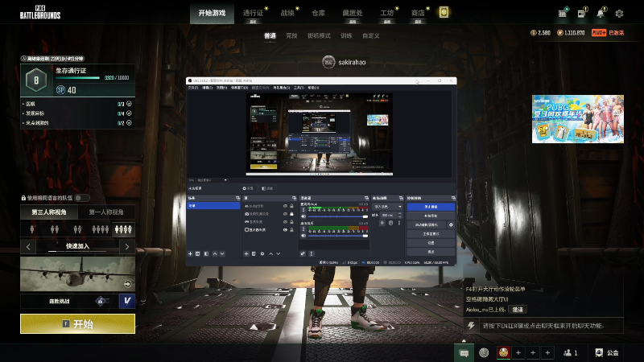Select the highlighted four-player squad icon
The height and width of the screenshot is (362, 644).
[x=124, y=229]
